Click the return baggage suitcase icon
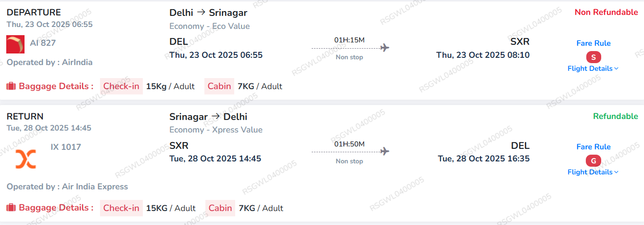Image resolution: width=644 pixels, height=225 pixels. pos(11,208)
